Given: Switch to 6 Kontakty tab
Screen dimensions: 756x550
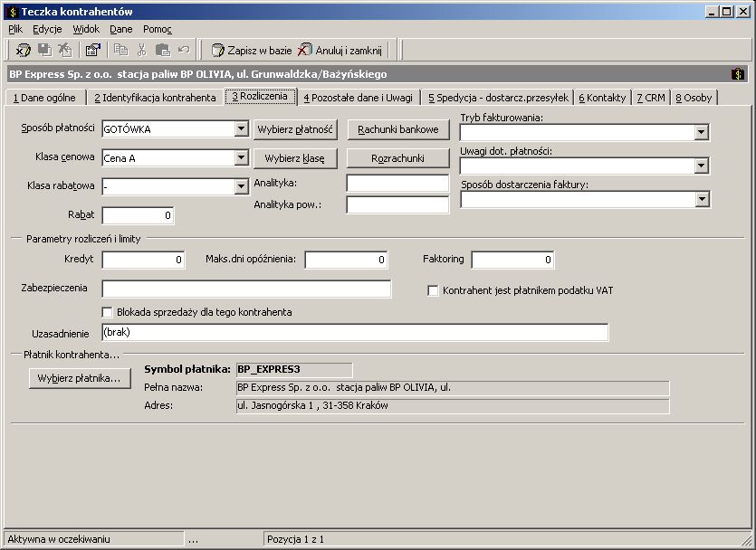Looking at the screenshot, I should point(602,98).
